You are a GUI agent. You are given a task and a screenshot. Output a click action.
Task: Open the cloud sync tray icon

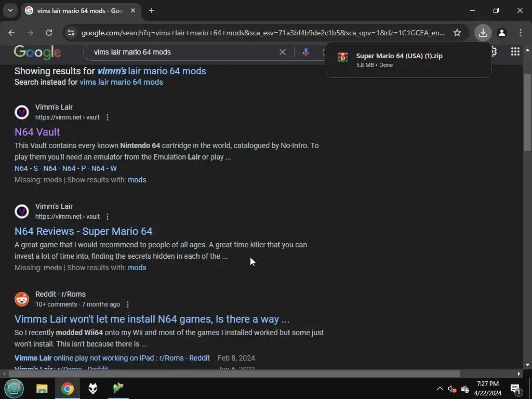tap(465, 389)
